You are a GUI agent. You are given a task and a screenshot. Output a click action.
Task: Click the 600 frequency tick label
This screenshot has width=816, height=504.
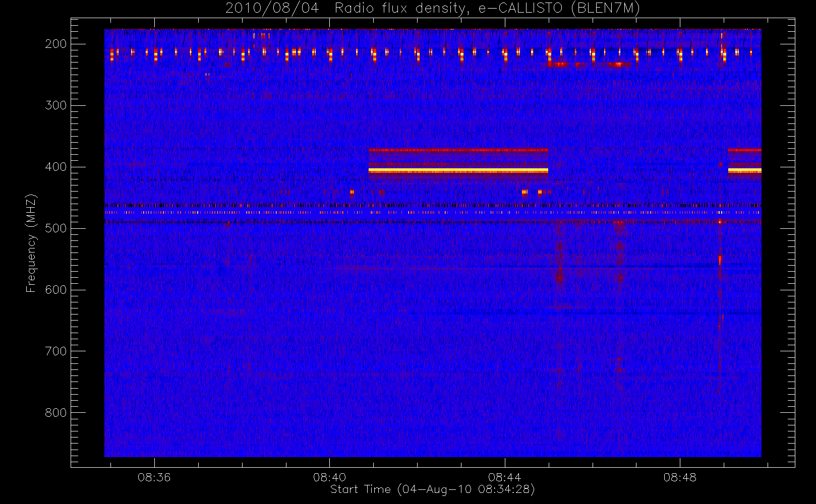pyautogui.click(x=55, y=290)
